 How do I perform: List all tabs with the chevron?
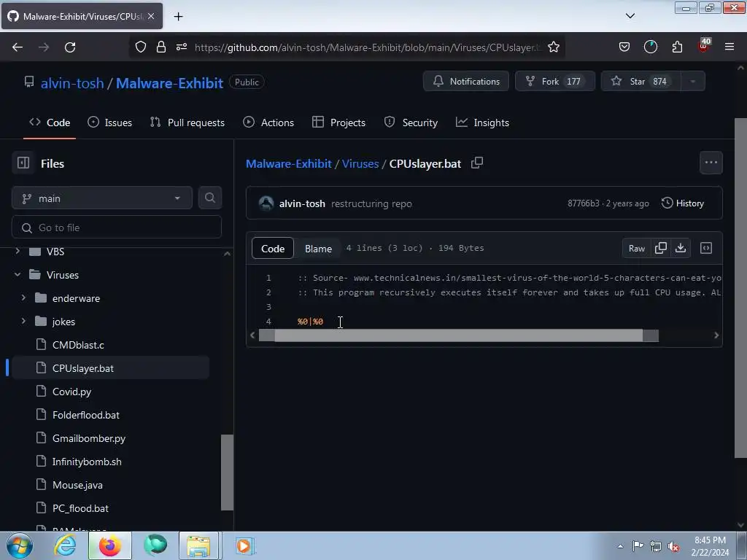pos(630,16)
